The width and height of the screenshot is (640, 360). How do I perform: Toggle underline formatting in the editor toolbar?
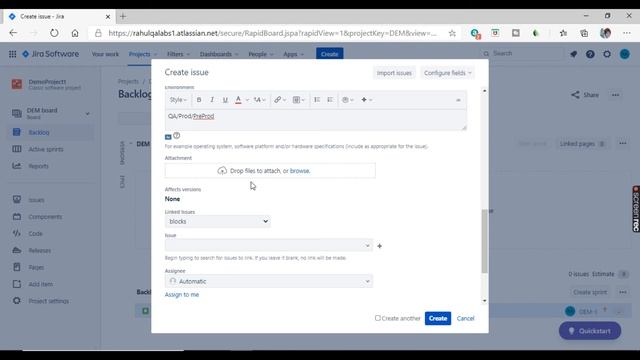225,100
